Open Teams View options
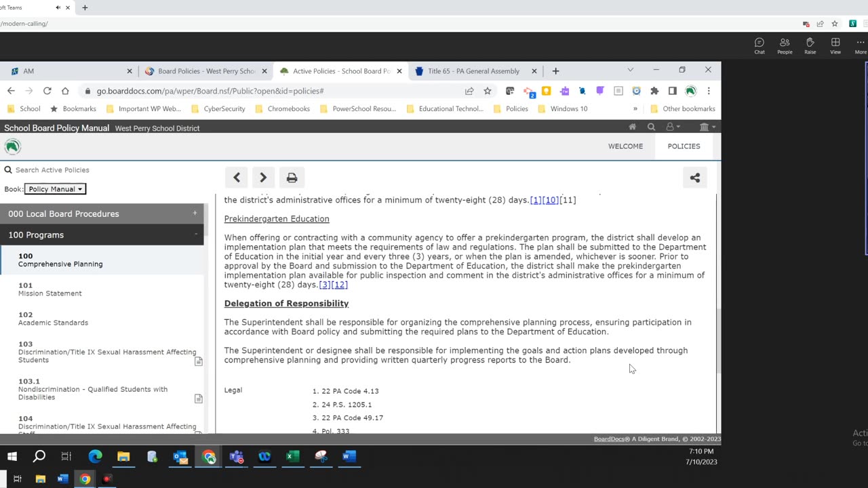Image resolution: width=868 pixels, height=488 pixels. coord(835,45)
